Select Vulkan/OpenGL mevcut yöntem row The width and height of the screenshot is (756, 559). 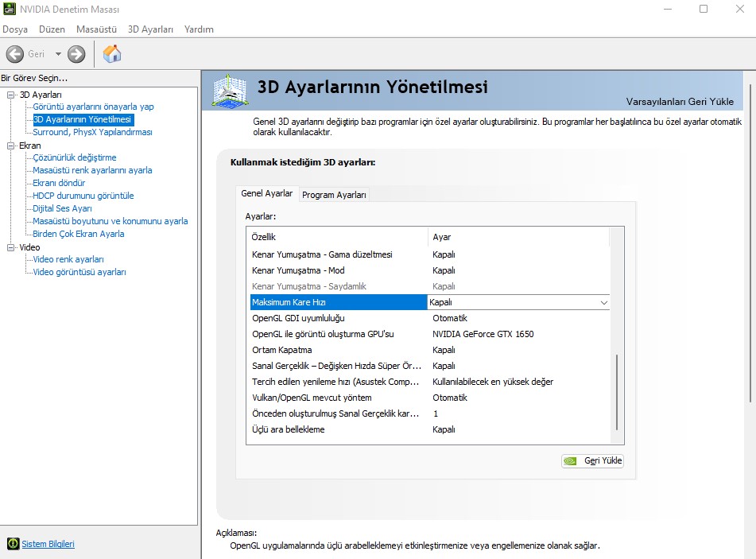pyautogui.click(x=429, y=398)
